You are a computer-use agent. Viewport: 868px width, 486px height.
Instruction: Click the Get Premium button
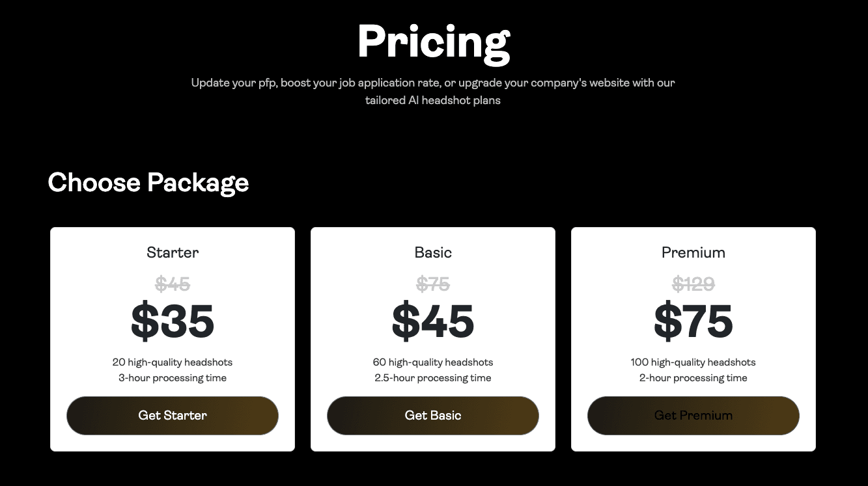point(693,415)
